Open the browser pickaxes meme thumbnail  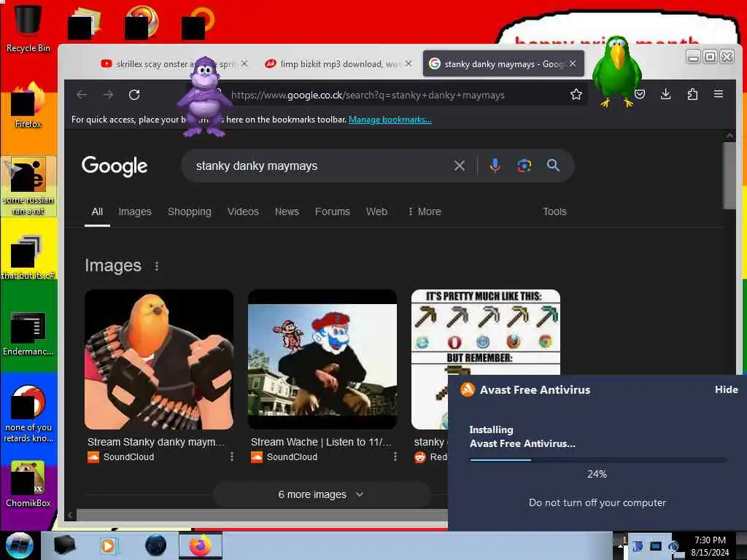tap(485, 332)
